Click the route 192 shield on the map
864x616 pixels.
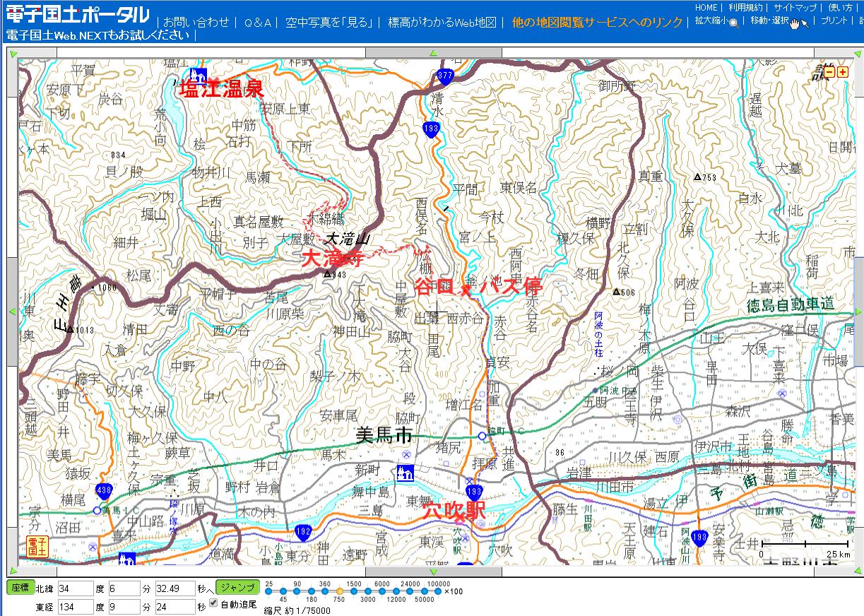[303, 532]
